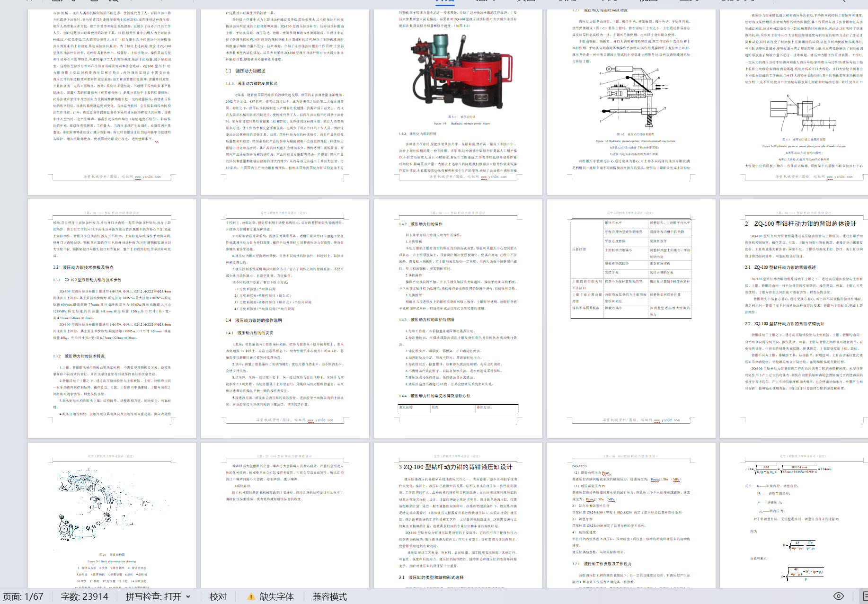This screenshot has width=868, height=604.
Task: Toggle the eye protection mode icon
Action: point(839,596)
